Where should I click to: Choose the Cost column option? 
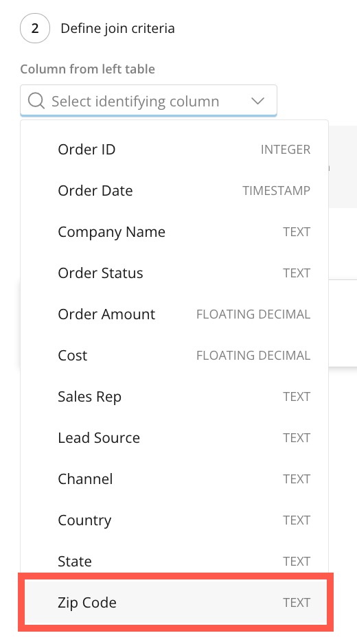[x=174, y=355]
